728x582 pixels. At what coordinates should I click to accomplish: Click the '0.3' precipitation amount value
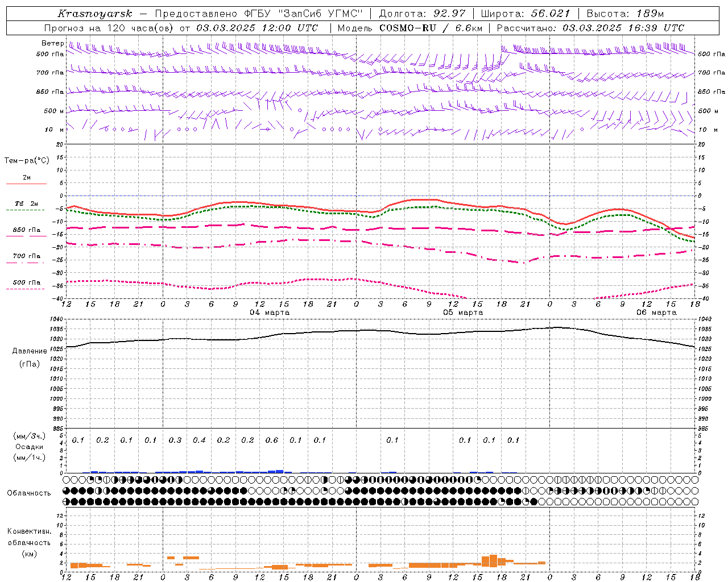point(175,440)
